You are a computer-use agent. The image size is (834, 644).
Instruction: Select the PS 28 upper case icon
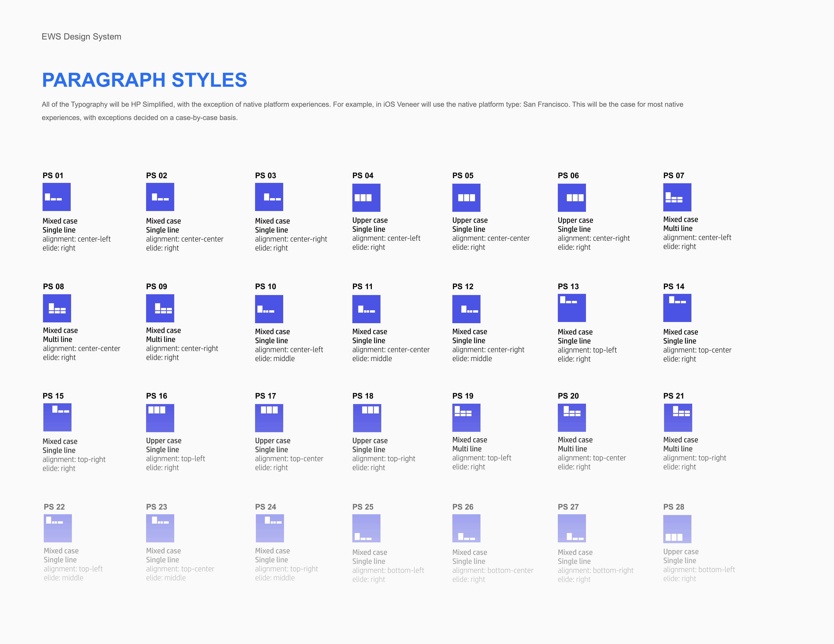pyautogui.click(x=677, y=529)
